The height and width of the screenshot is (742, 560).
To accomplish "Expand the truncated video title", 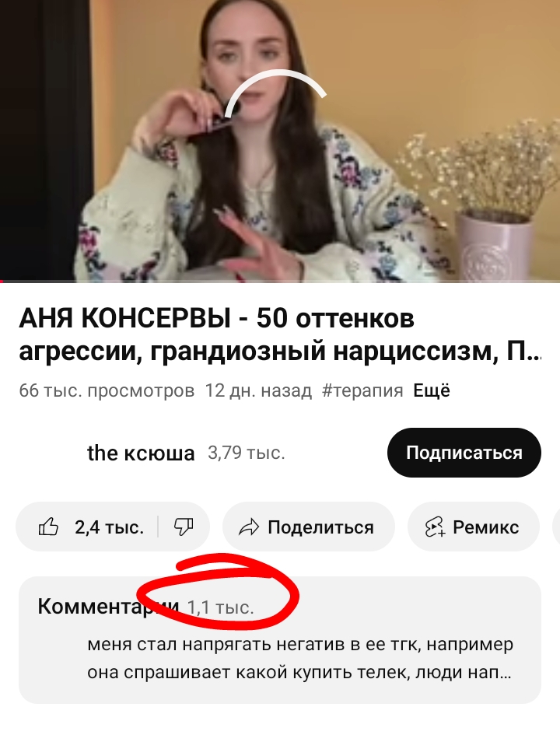I will 280,334.
